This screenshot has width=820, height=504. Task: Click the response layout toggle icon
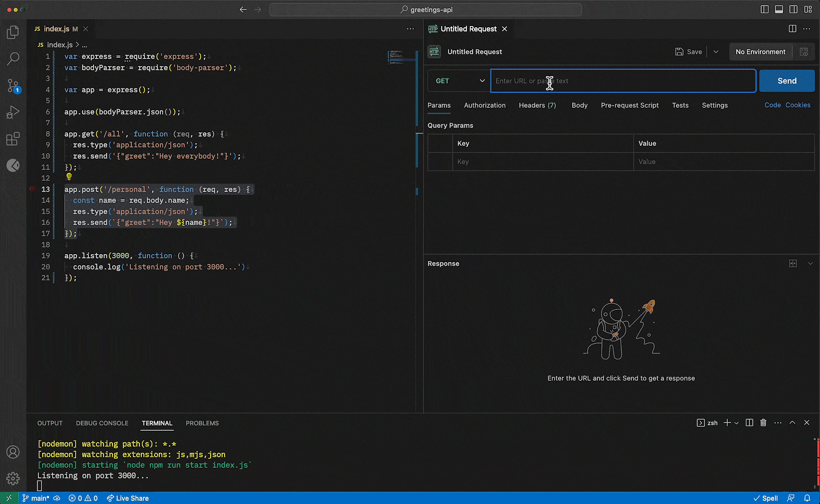pos(793,264)
